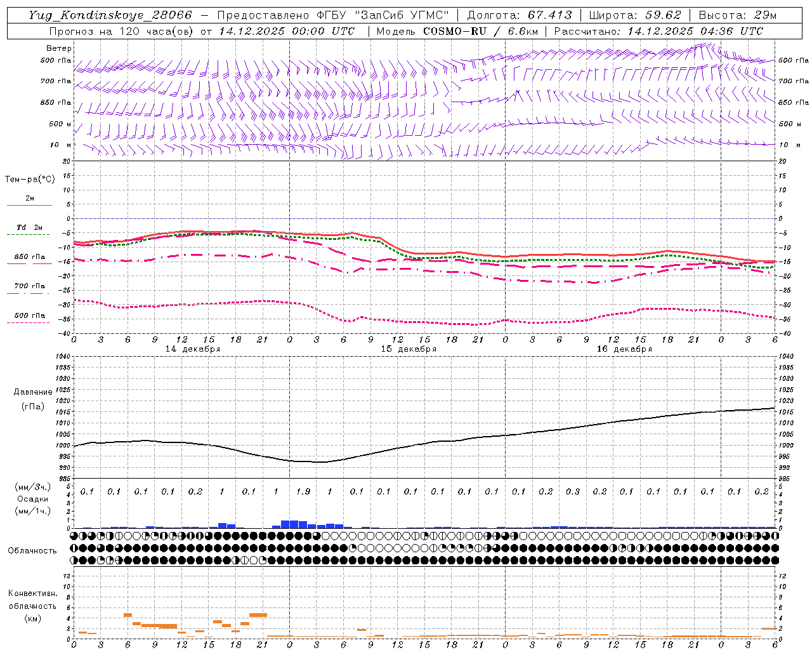Click the Широта: 59.62 header field

click(x=635, y=15)
